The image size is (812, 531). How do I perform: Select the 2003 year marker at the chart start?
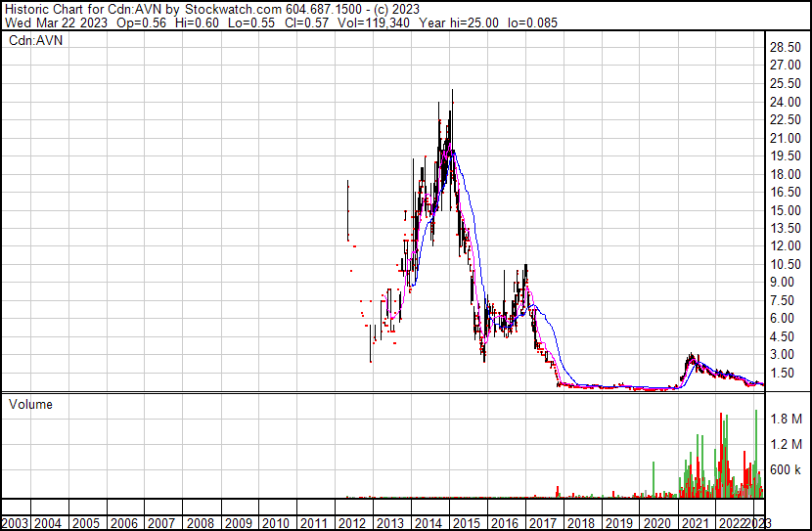click(15, 523)
